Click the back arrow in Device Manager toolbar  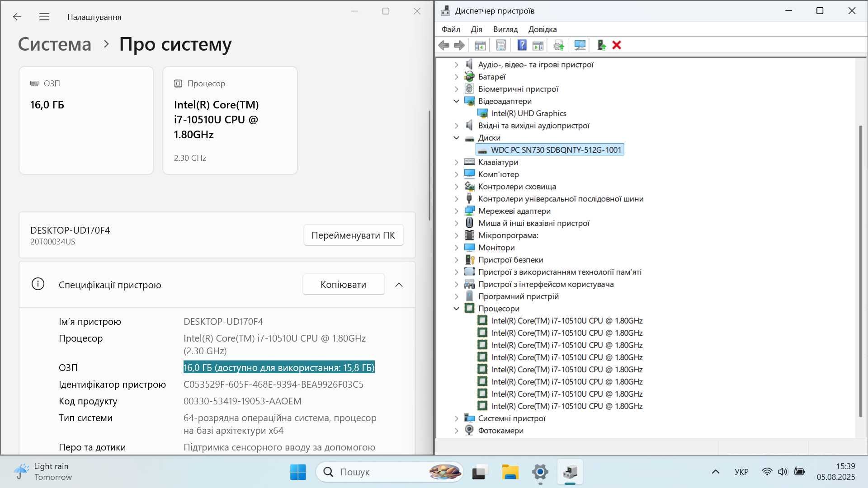444,45
